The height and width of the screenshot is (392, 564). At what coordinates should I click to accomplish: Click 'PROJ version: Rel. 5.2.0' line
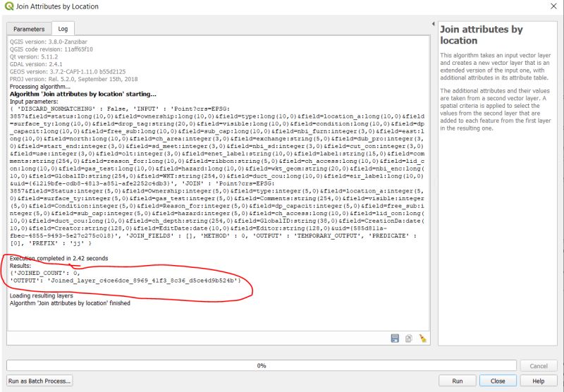73,79
